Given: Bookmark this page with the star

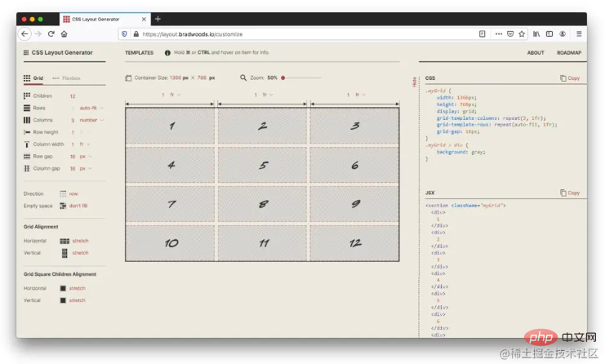Looking at the screenshot, I should point(522,34).
